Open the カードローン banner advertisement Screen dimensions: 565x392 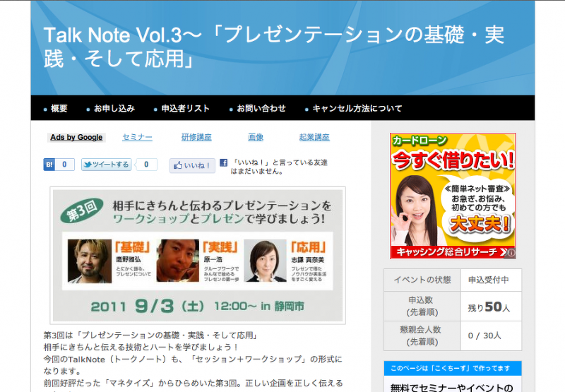coord(453,196)
